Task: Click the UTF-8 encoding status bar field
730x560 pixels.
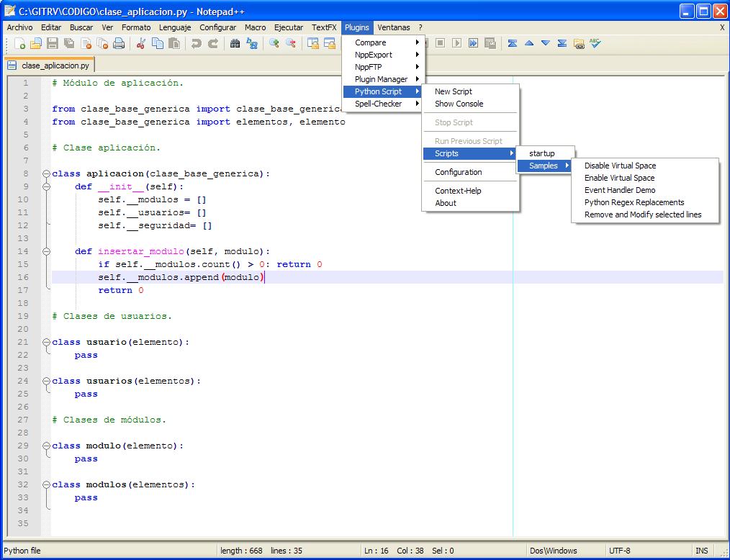Action: 647,551
